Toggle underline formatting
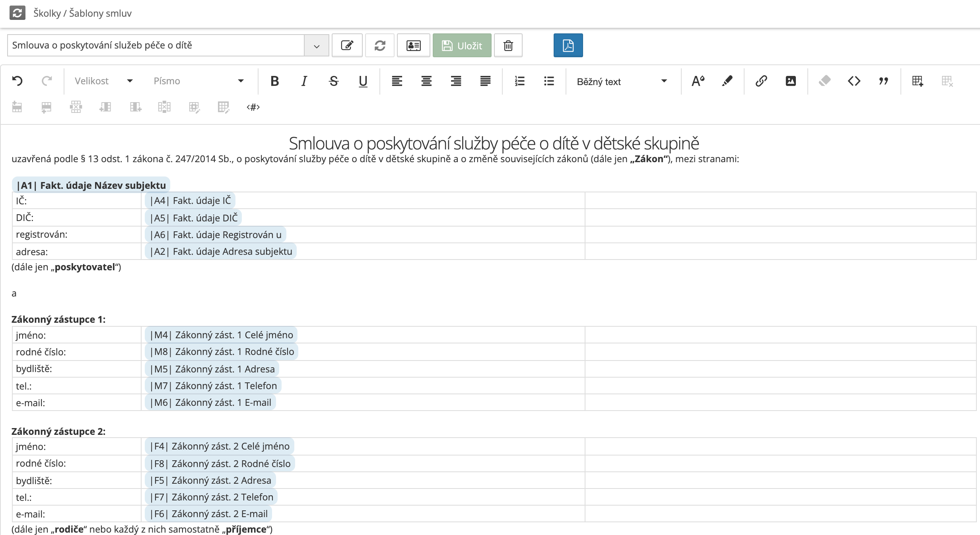980x535 pixels. (x=363, y=81)
